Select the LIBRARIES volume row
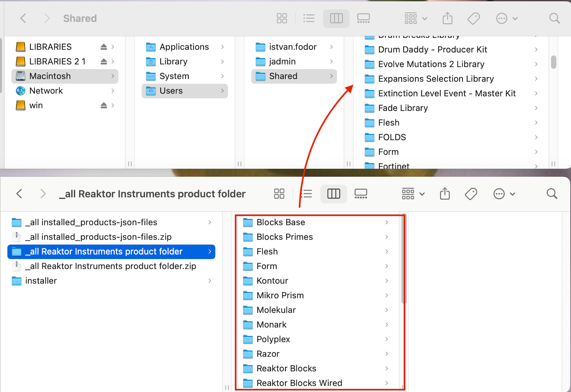The width and height of the screenshot is (571, 392). 65,47
